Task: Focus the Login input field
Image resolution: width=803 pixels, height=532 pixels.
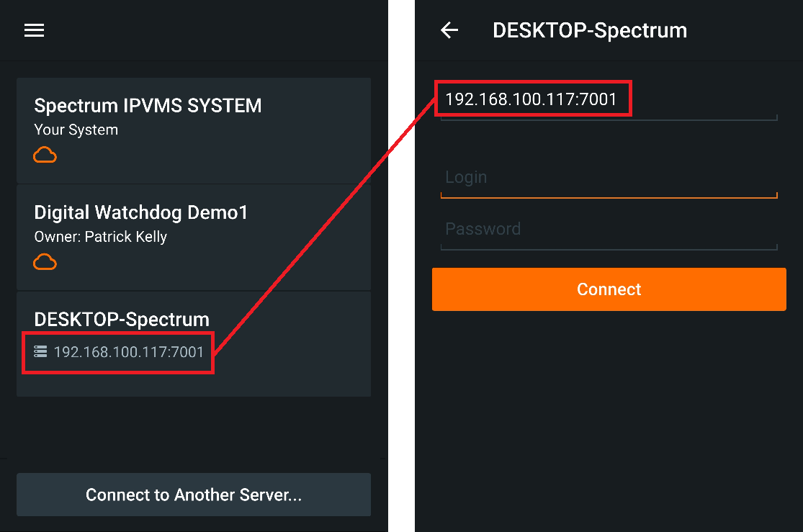Action: coord(609,178)
